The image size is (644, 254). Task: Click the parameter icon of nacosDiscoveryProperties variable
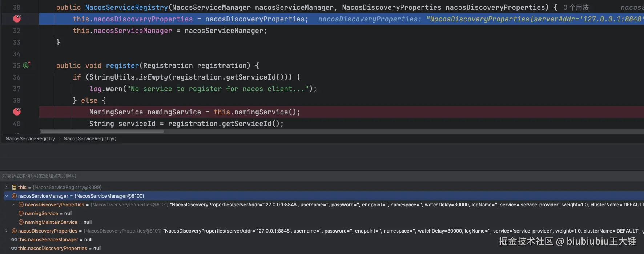click(14, 231)
